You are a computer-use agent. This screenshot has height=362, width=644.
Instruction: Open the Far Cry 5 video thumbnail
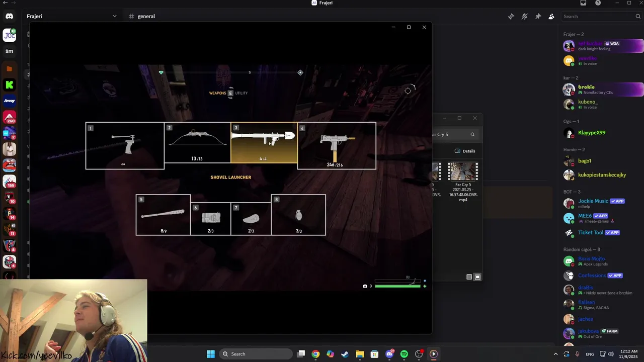tap(463, 171)
